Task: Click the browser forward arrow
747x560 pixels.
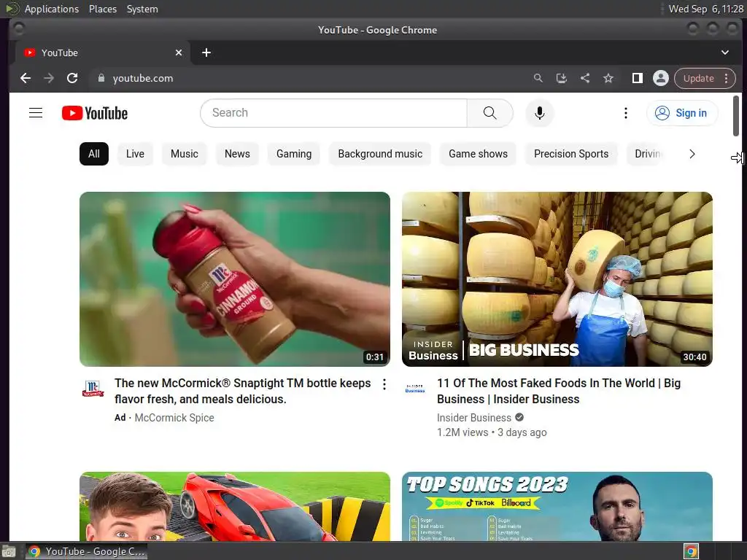Action: [49, 78]
